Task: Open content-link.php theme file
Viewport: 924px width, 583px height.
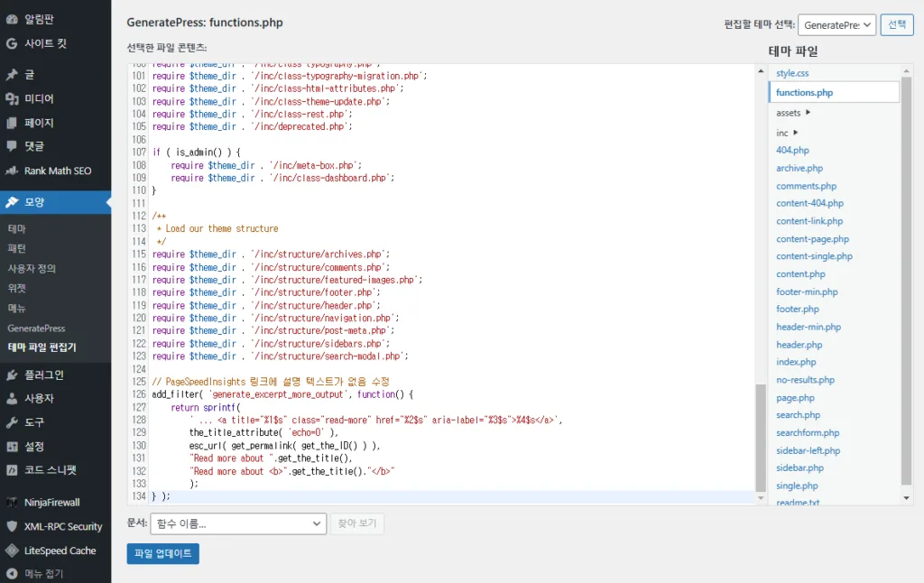Action: pyautogui.click(x=809, y=221)
